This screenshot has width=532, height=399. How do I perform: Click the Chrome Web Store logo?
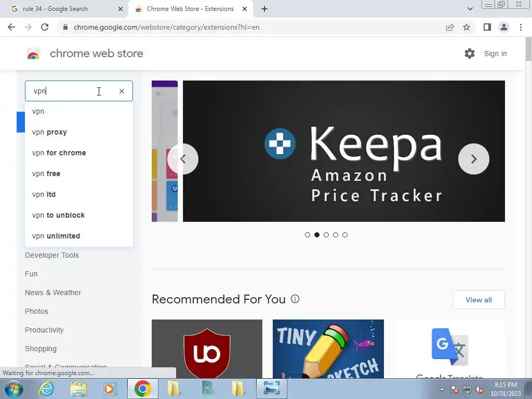[x=33, y=54]
